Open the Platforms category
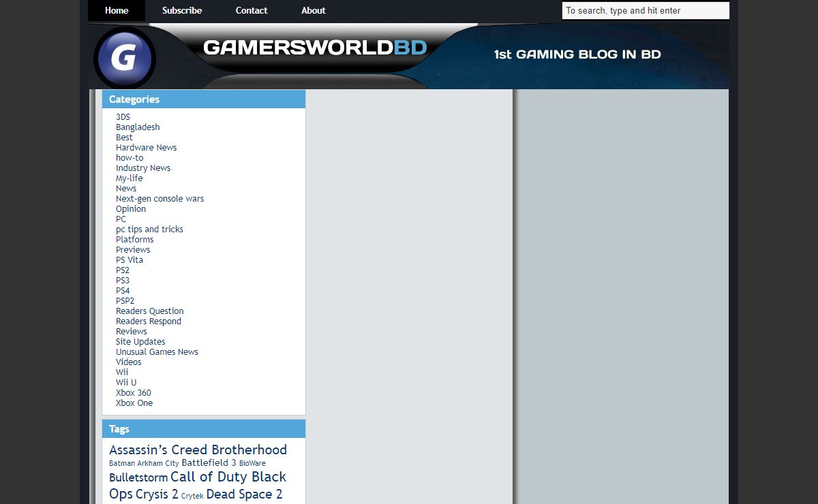The width and height of the screenshot is (818, 504). [x=134, y=240]
